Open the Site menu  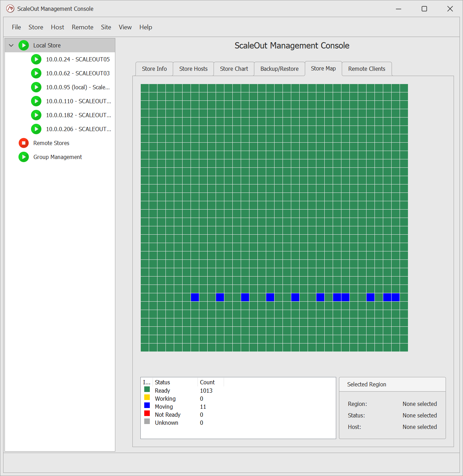pos(106,27)
